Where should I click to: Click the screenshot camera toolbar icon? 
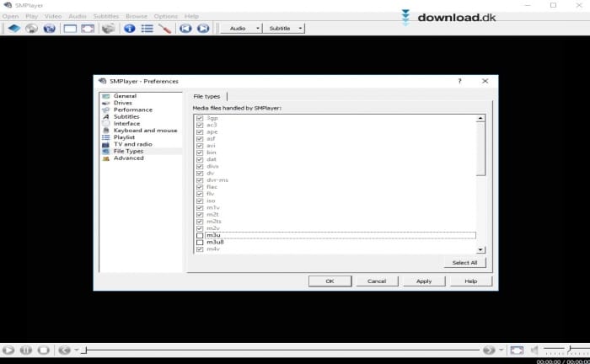(109, 28)
